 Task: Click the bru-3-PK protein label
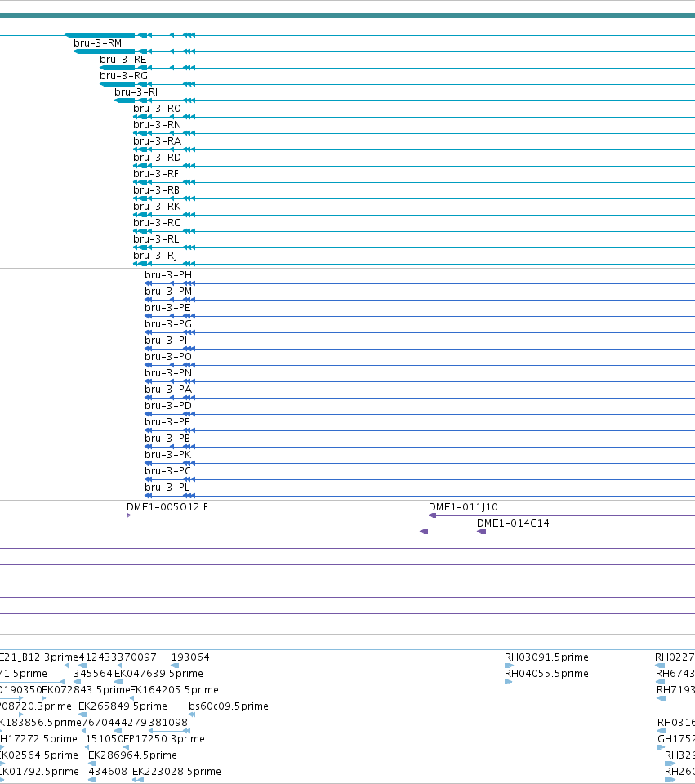168,455
